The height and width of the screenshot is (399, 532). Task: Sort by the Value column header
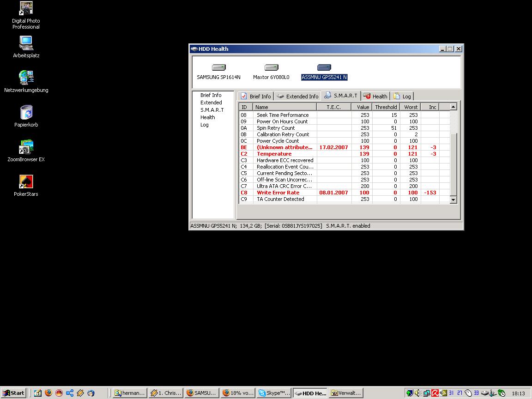click(362, 107)
